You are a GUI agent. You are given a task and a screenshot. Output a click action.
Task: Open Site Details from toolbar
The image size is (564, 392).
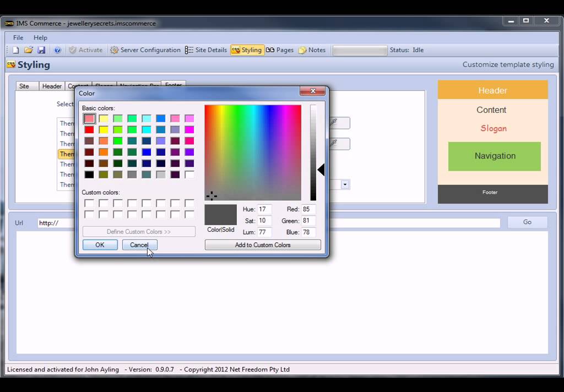coord(206,50)
